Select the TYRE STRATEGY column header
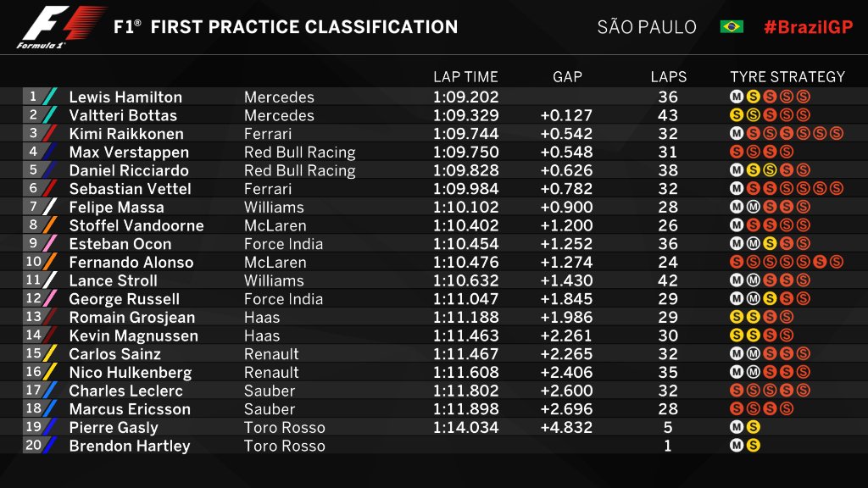 pyautogui.click(x=787, y=76)
